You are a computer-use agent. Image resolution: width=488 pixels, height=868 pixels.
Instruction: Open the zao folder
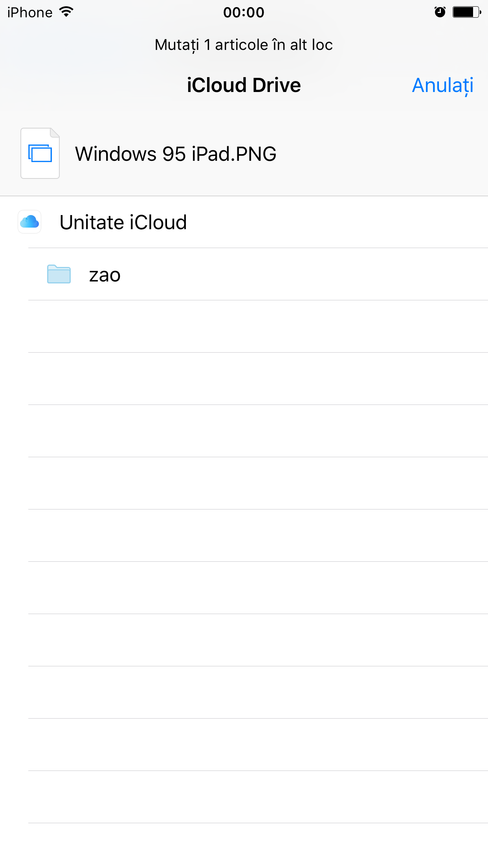[x=258, y=274]
